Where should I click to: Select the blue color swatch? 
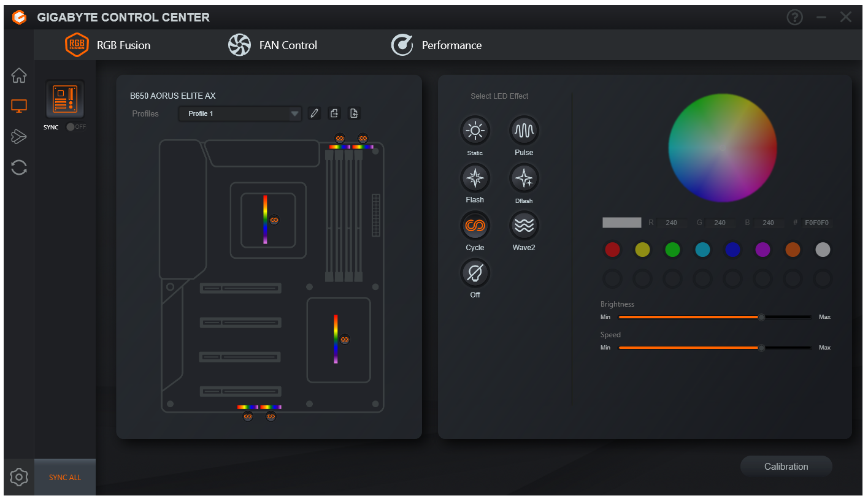pyautogui.click(x=732, y=250)
